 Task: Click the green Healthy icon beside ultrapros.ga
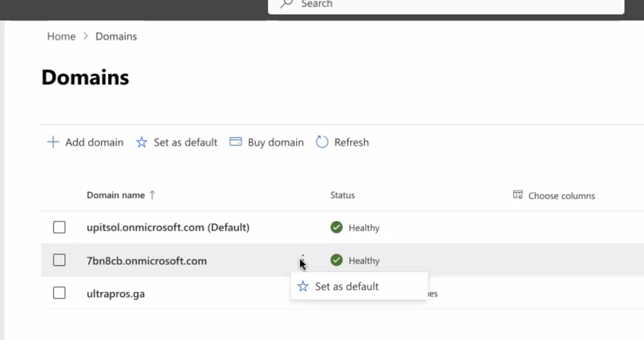(x=337, y=293)
